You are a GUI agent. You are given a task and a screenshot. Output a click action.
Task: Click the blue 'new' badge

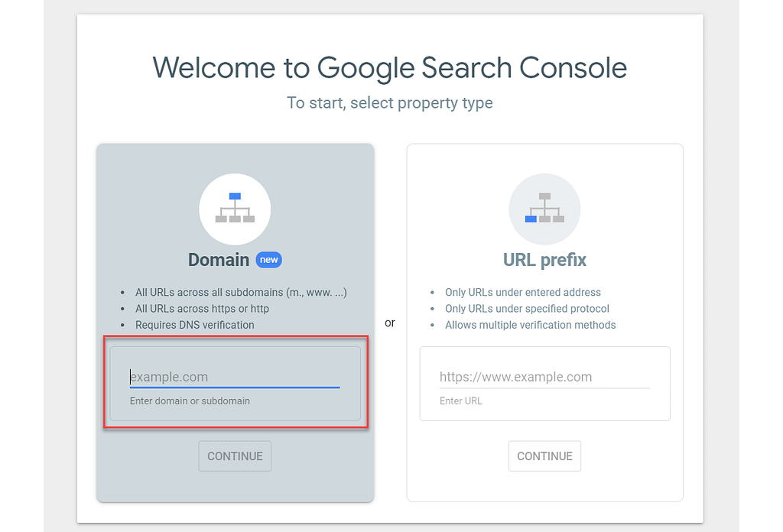click(x=268, y=260)
